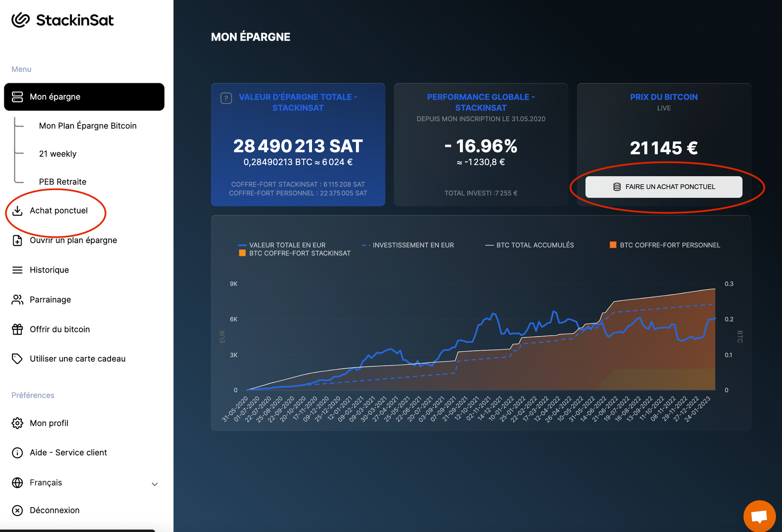
Task: Log out via Déconnexion
Action: click(55, 511)
